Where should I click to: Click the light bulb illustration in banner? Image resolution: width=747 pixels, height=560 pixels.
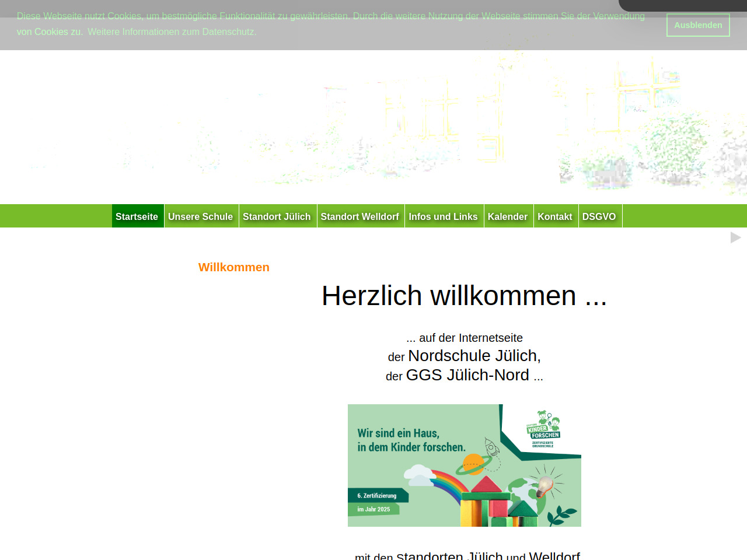click(x=544, y=485)
